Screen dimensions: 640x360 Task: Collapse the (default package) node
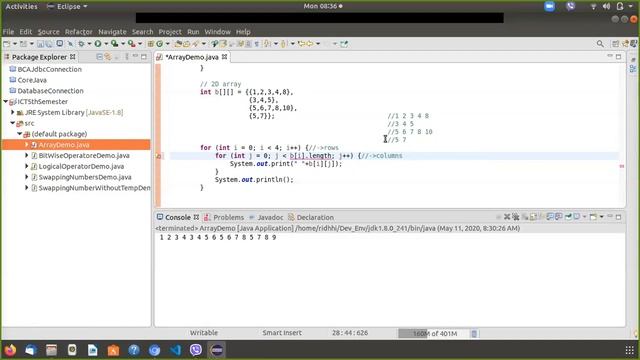coord(19,133)
